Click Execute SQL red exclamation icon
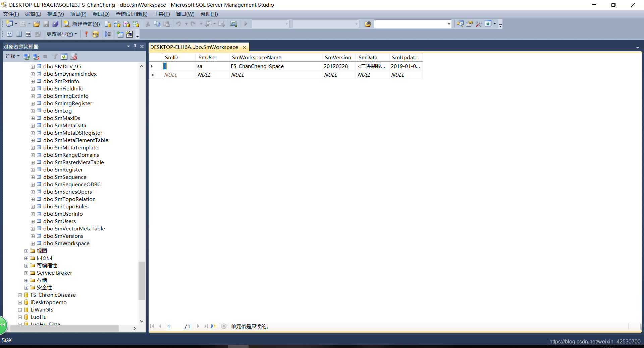Image resolution: width=644 pixels, height=348 pixels. 86,34
